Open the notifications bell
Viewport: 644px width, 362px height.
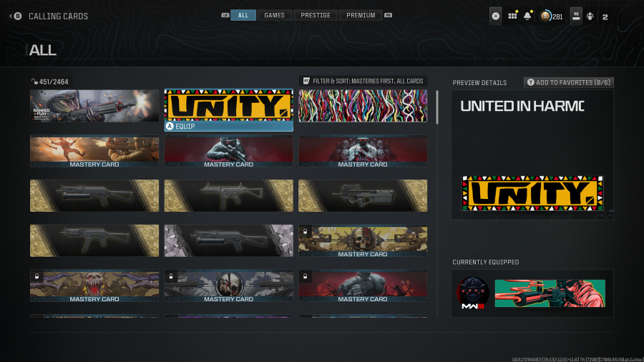pyautogui.click(x=527, y=16)
